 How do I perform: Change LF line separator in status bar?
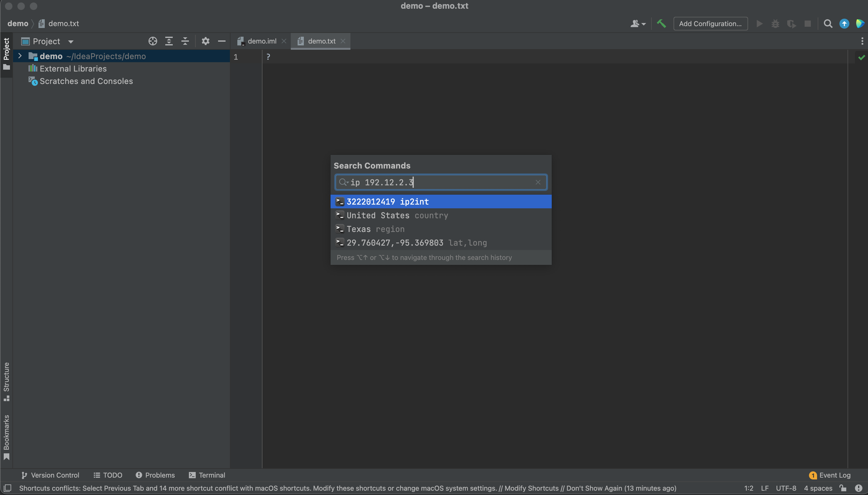(765, 488)
